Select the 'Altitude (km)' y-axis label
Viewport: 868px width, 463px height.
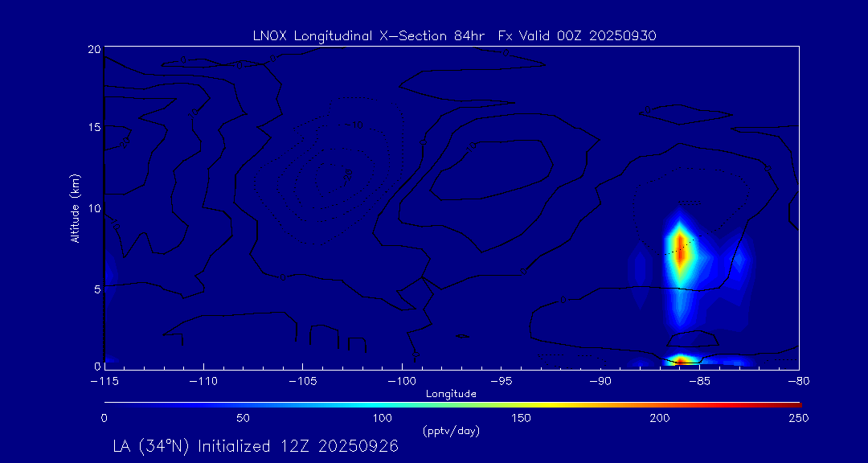75,207
